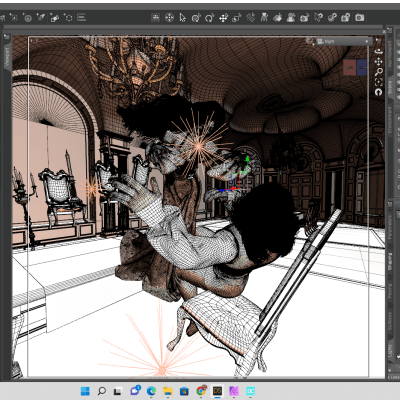Toggle the align tool in top-left toolbar
This screenshot has width=400, height=400.
click(82, 17)
